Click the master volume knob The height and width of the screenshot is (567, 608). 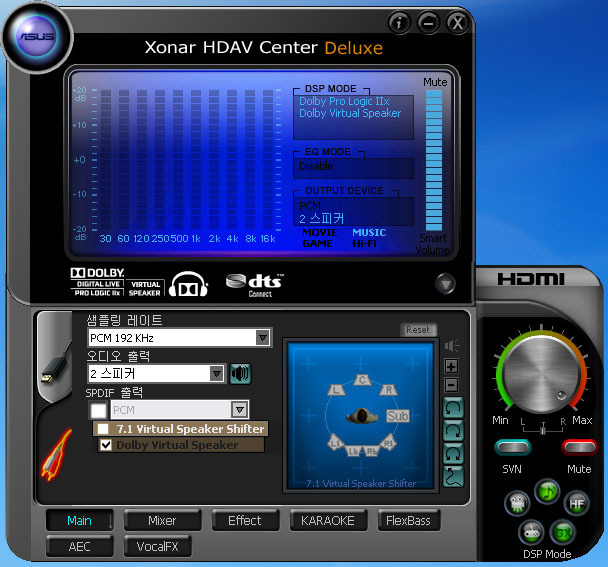[542, 375]
